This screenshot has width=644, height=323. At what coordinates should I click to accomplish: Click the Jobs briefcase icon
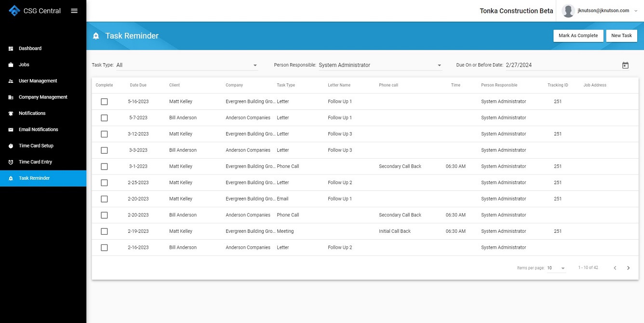[x=11, y=65]
